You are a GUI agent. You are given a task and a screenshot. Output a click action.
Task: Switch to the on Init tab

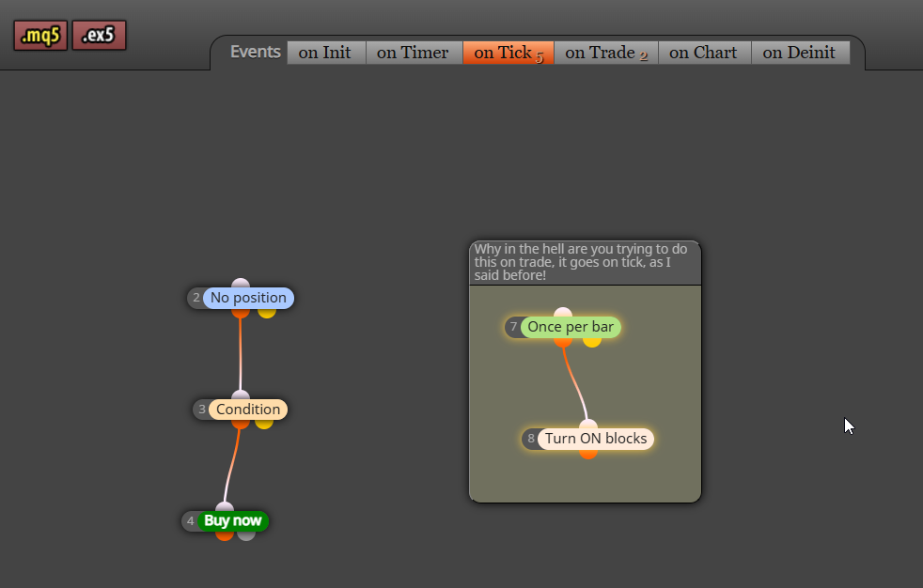click(326, 53)
